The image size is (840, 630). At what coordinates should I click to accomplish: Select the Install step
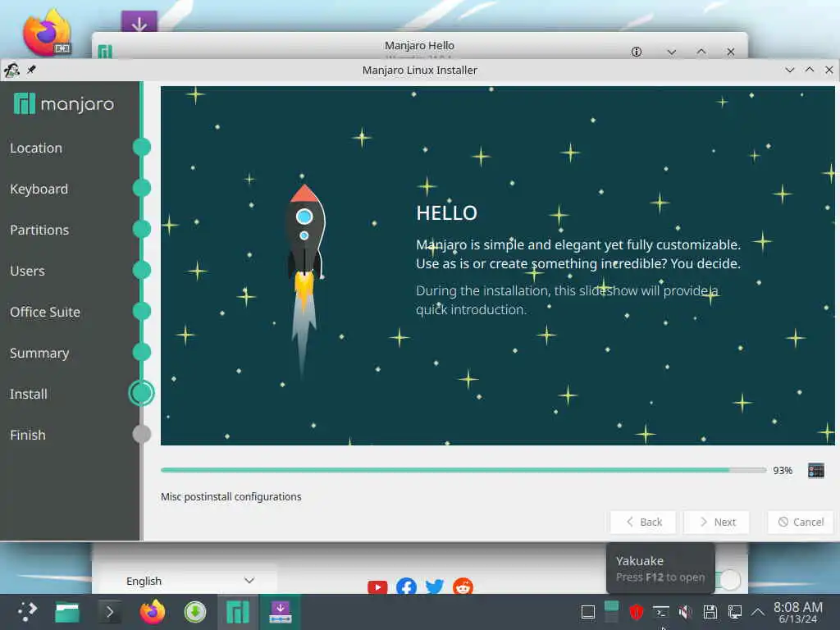click(29, 395)
